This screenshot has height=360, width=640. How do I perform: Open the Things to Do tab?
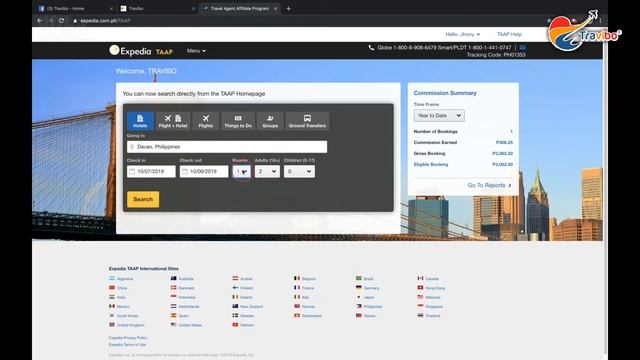click(x=238, y=121)
